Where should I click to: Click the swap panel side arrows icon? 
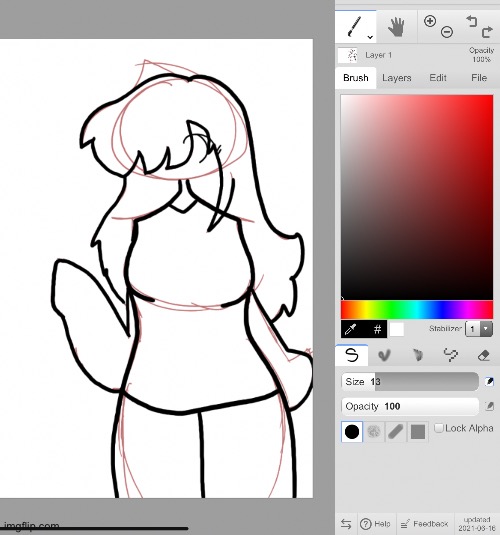[346, 524]
